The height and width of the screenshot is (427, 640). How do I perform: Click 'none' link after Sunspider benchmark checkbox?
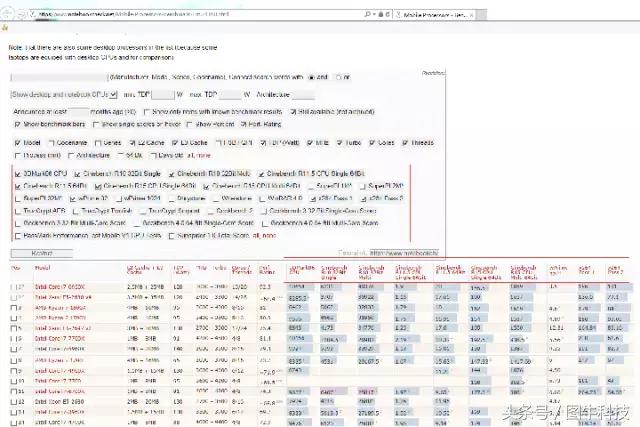click(269, 236)
